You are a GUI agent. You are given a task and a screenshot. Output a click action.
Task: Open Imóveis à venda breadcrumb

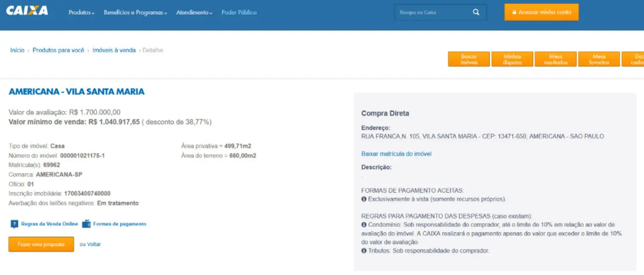pyautogui.click(x=114, y=50)
